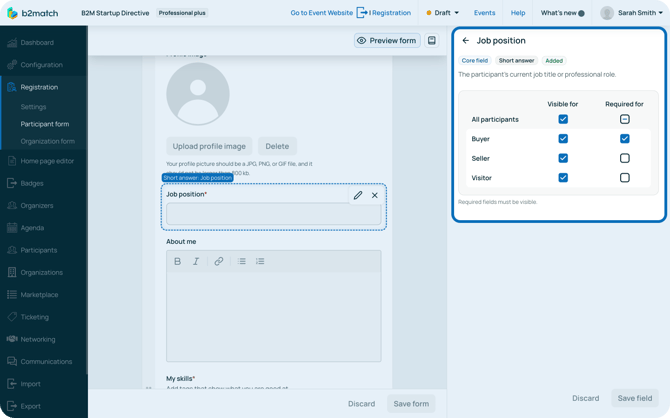Click the Export icon in sidebar

(x=12, y=406)
